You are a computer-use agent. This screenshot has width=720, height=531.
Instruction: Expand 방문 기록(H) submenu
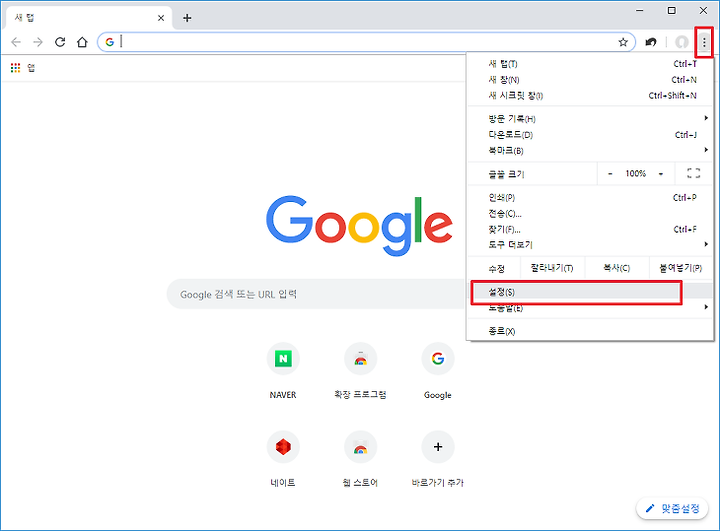pos(590,119)
